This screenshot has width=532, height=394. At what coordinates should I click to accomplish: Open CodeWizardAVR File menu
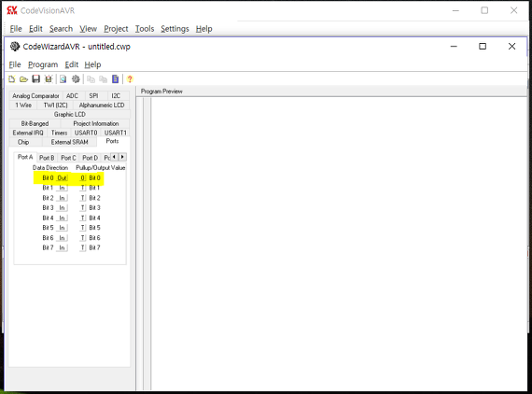15,64
